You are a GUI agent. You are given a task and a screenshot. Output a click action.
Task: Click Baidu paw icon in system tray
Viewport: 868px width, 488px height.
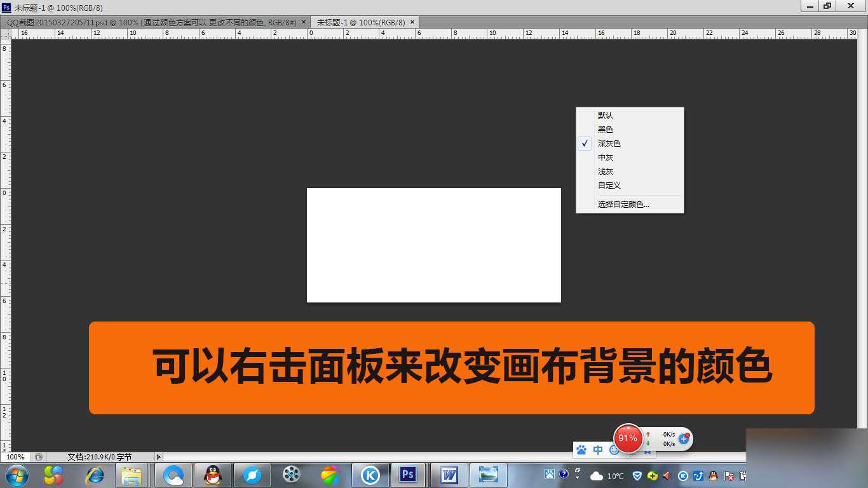(x=550, y=474)
